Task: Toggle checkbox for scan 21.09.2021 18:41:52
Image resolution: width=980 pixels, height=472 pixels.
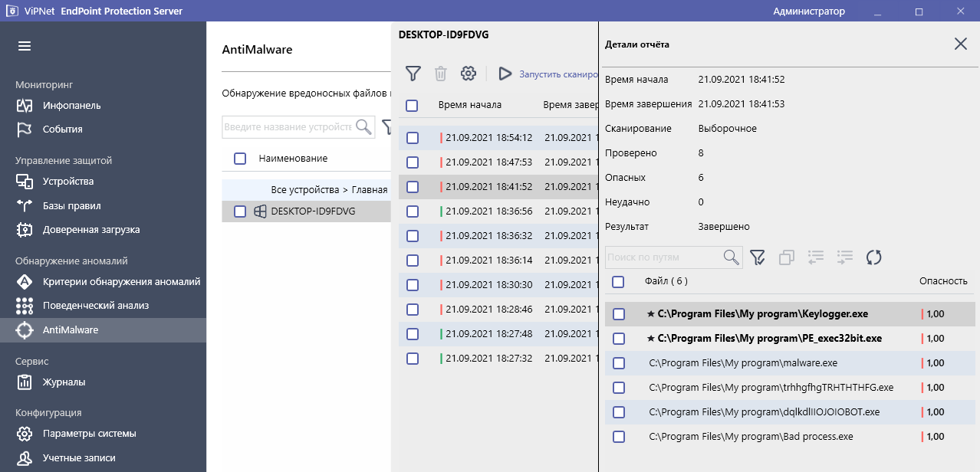Action: tap(413, 186)
